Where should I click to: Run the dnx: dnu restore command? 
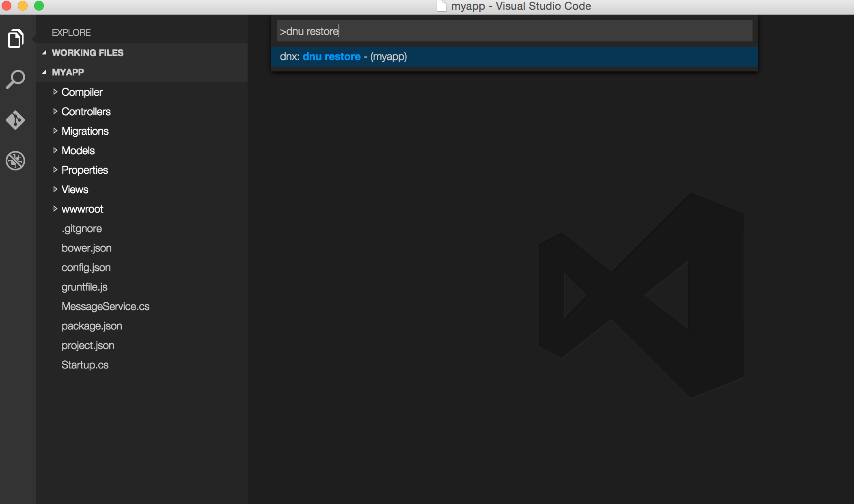(514, 57)
